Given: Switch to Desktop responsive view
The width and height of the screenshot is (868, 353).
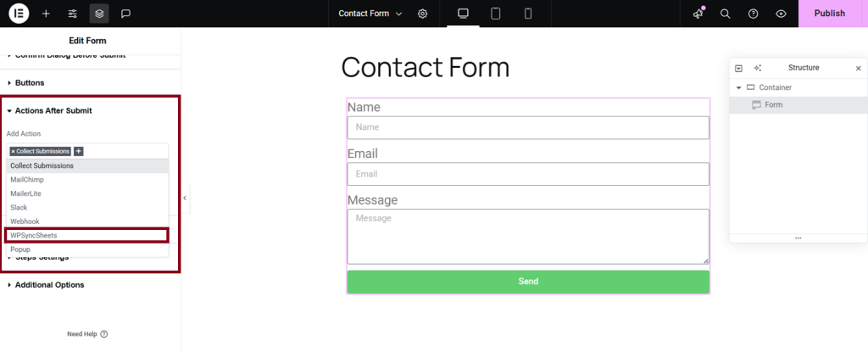Looking at the screenshot, I should coord(463,14).
